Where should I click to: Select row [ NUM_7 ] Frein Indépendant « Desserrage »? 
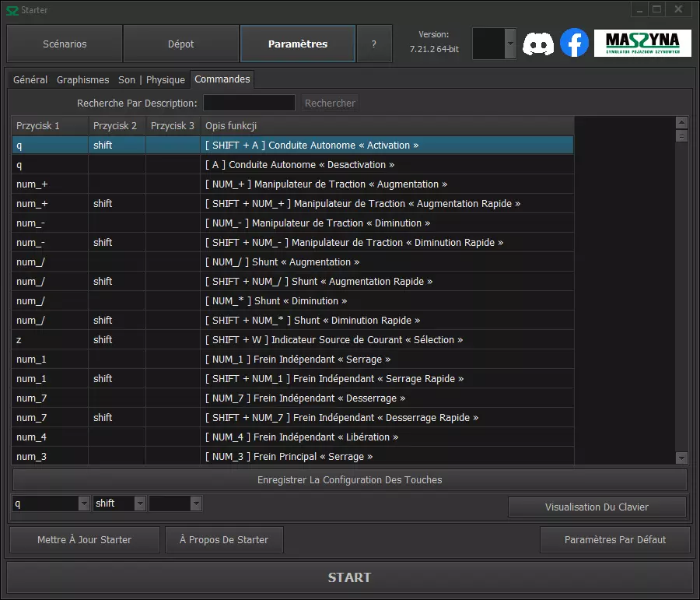[x=293, y=398]
